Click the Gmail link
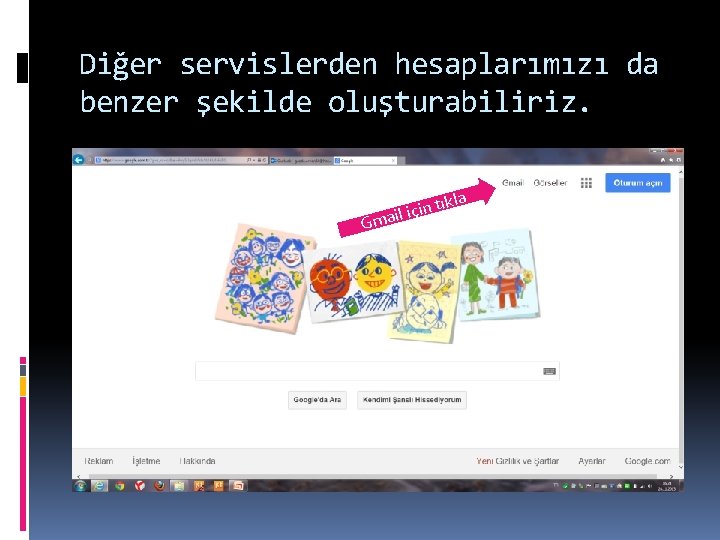 coord(512,183)
